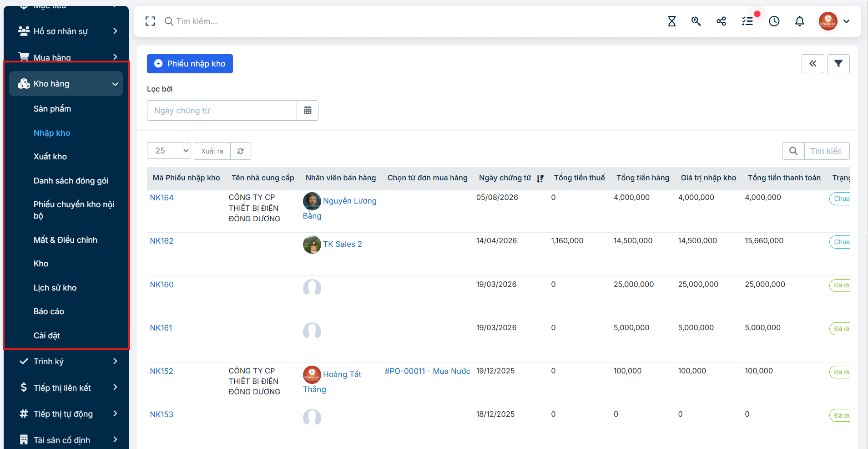The width and height of the screenshot is (868, 449).
Task: Toggle fullscreen mode icon
Action: [150, 21]
